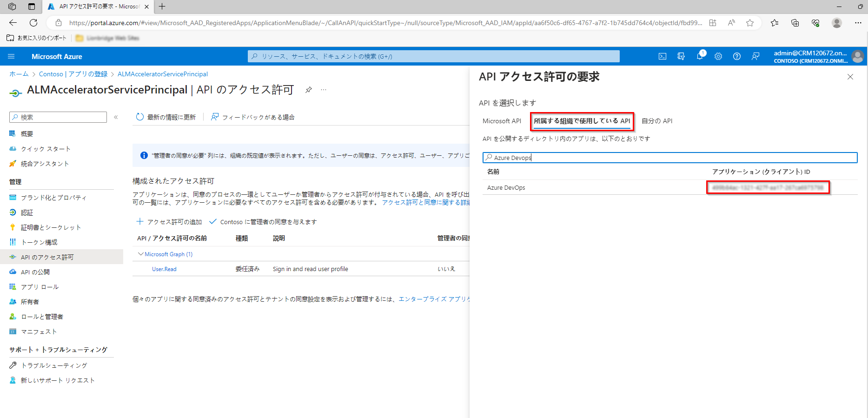Image resolution: width=868 pixels, height=418 pixels.
Task: Open the more options ellipsis beside title
Action: click(x=324, y=90)
